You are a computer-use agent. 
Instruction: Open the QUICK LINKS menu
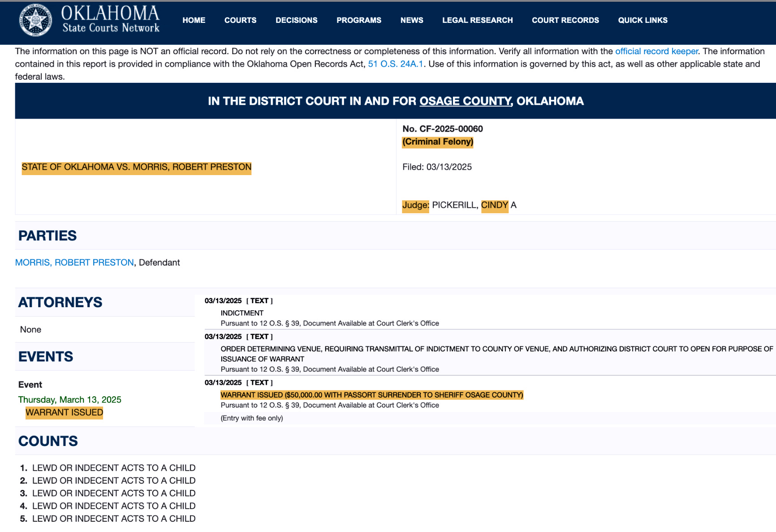pos(642,20)
